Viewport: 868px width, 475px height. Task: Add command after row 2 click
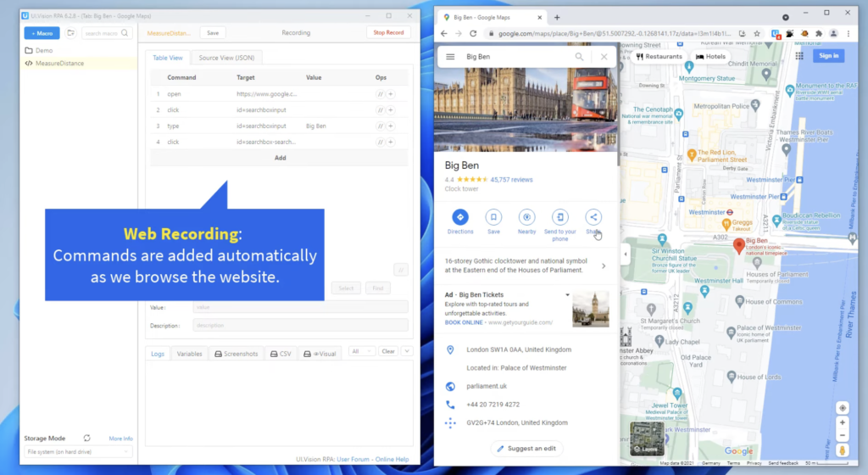[390, 110]
